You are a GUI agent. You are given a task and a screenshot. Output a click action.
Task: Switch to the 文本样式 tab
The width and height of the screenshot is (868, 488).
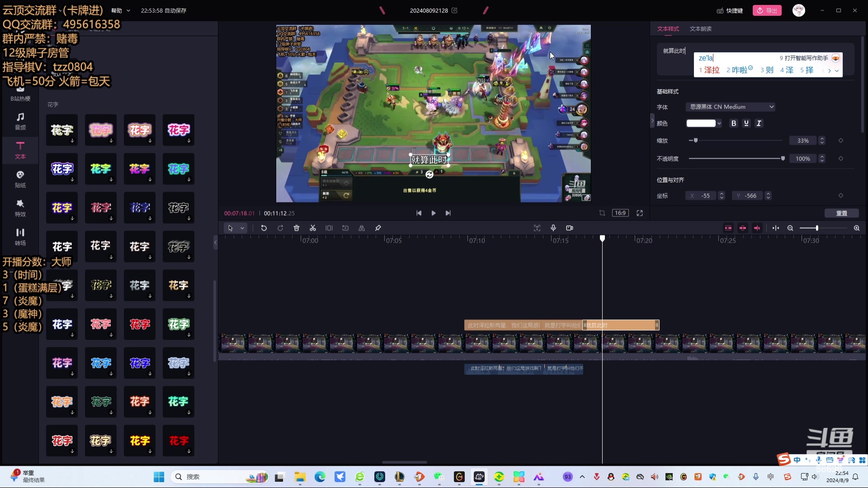coord(668,29)
